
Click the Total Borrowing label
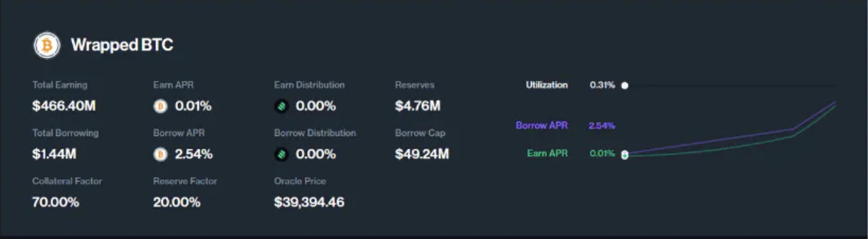pos(65,133)
